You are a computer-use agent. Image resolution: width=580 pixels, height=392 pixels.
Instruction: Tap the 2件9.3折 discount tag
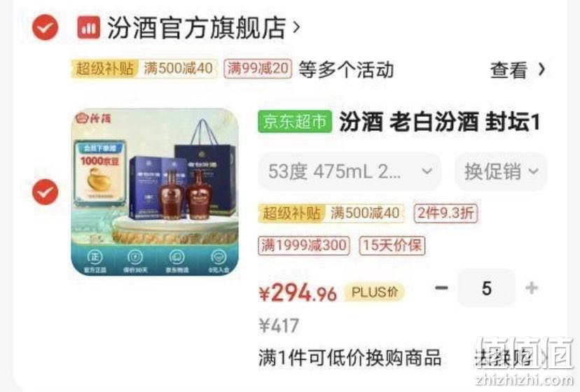pos(446,213)
